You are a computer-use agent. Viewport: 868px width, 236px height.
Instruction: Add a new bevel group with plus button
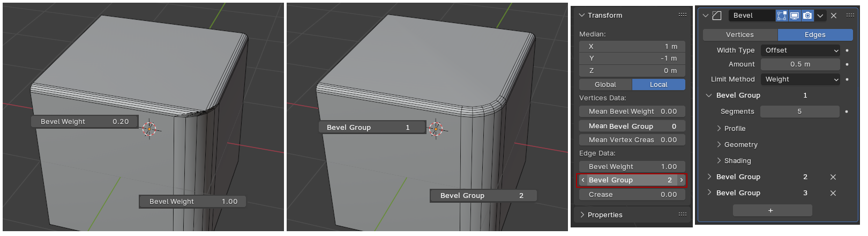pos(772,210)
